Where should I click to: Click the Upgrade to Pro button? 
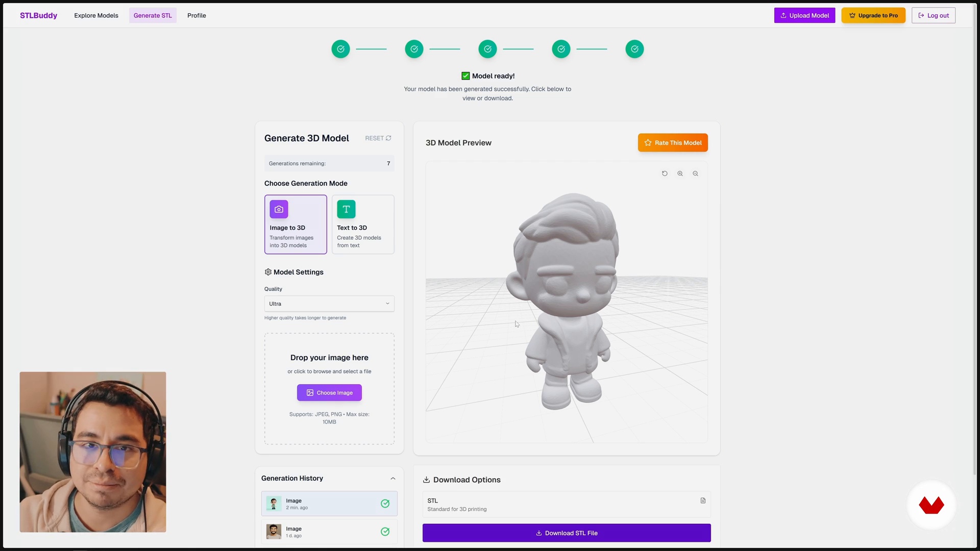click(x=873, y=15)
